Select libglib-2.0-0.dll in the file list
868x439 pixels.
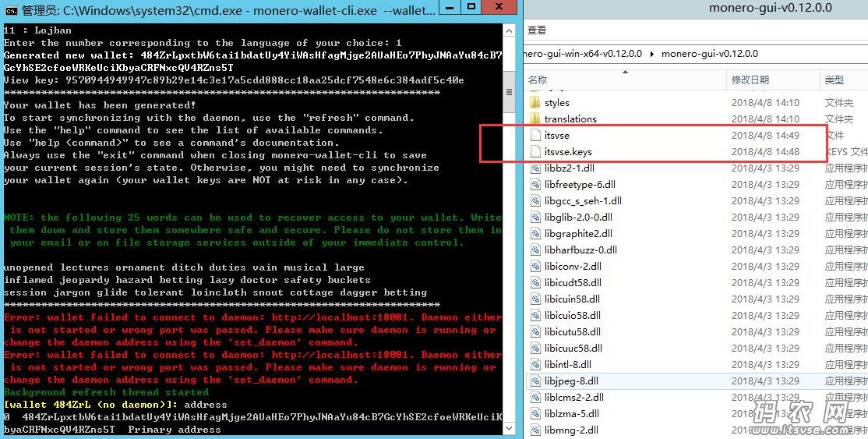(578, 217)
